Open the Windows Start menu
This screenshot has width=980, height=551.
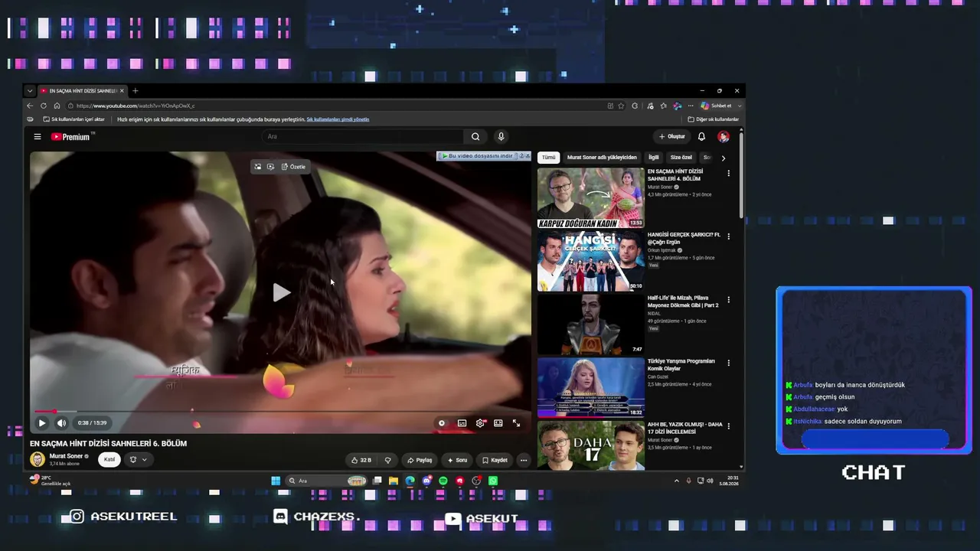click(276, 481)
